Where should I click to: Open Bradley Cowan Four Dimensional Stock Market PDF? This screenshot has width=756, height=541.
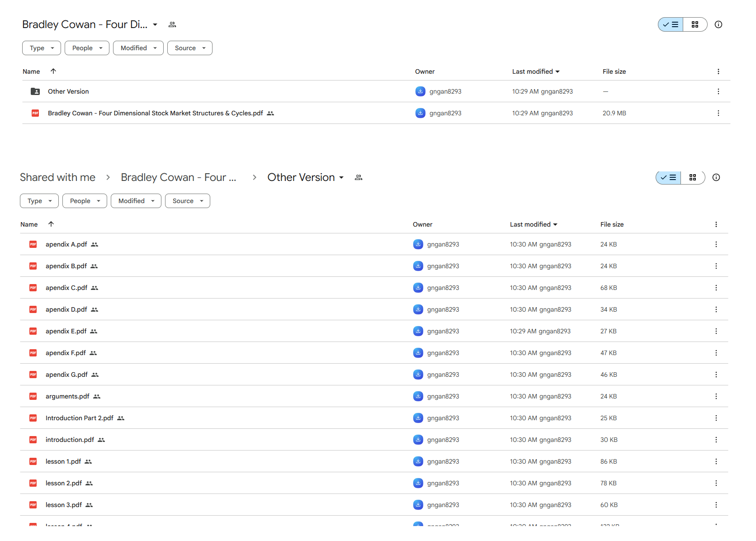(x=156, y=113)
